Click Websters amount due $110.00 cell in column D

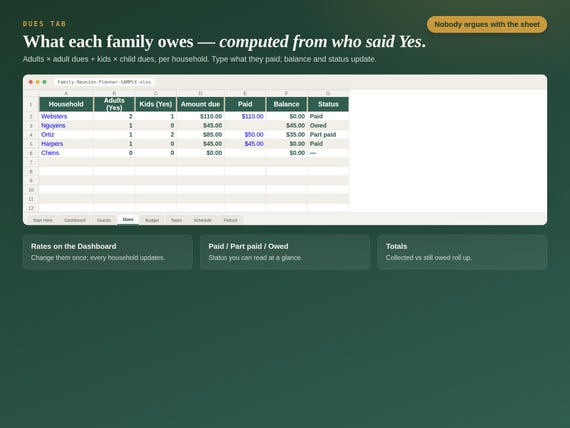(200, 116)
